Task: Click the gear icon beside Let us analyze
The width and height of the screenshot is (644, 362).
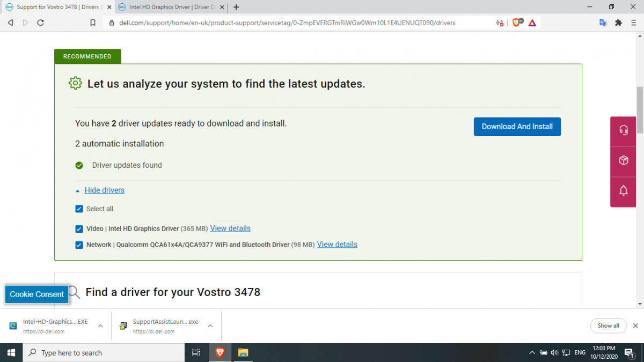Action: click(75, 83)
